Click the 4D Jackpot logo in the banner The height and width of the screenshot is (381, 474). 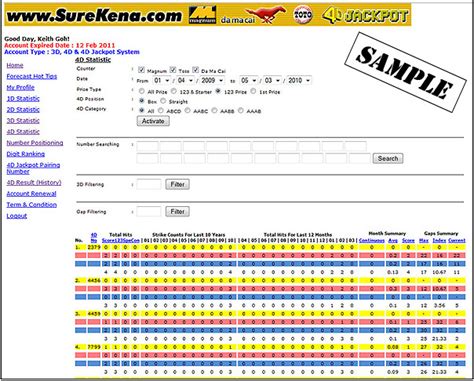(365, 15)
